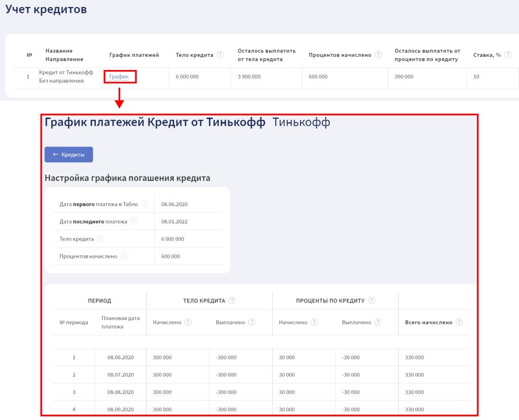Click first payment date 08.06.2020 in settings panel
Screen dimensions: 519x420
[x=174, y=204]
